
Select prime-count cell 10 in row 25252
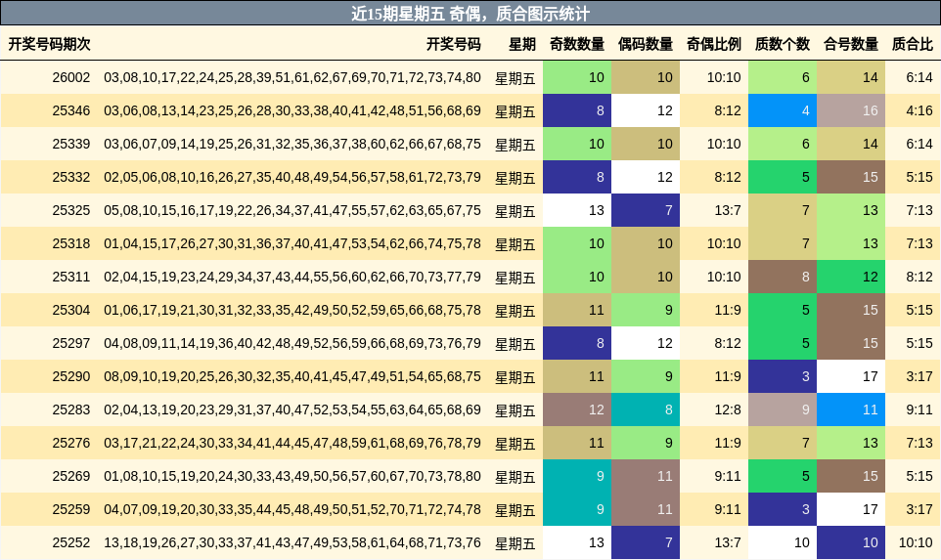(x=782, y=542)
